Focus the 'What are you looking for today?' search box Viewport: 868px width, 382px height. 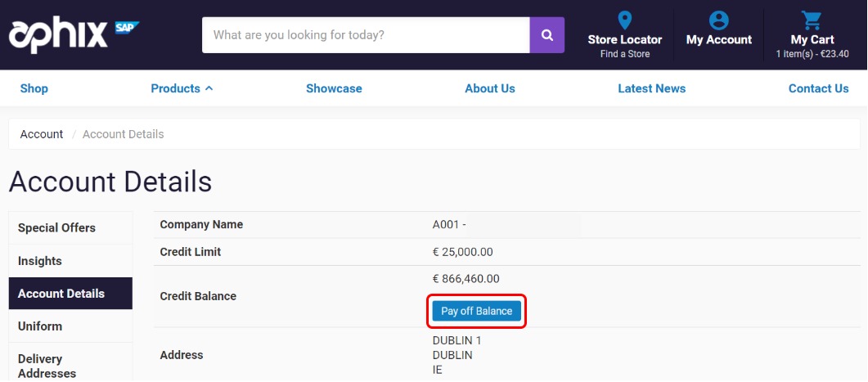tap(366, 35)
